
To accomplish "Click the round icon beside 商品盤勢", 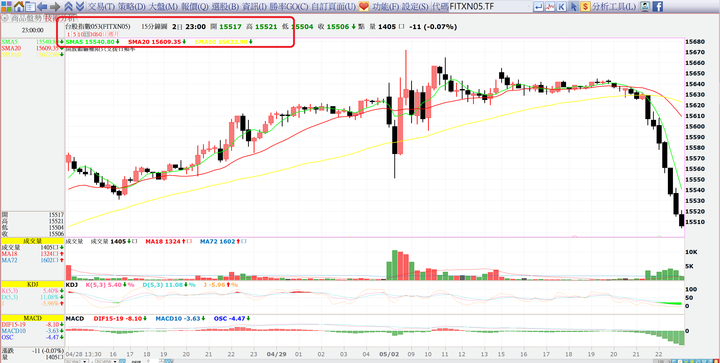I will 5,18.
